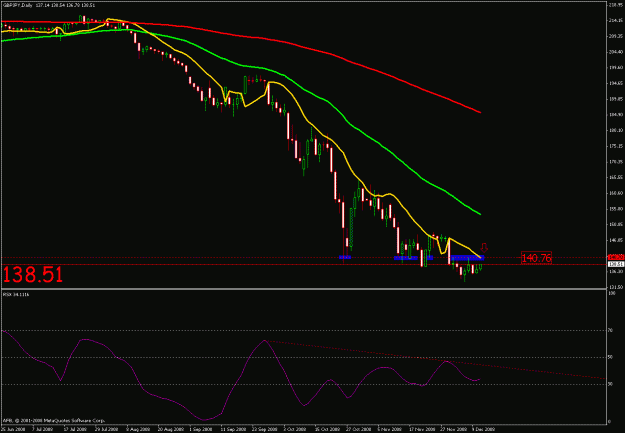Click the 160.60 price axis label

(x=617, y=193)
